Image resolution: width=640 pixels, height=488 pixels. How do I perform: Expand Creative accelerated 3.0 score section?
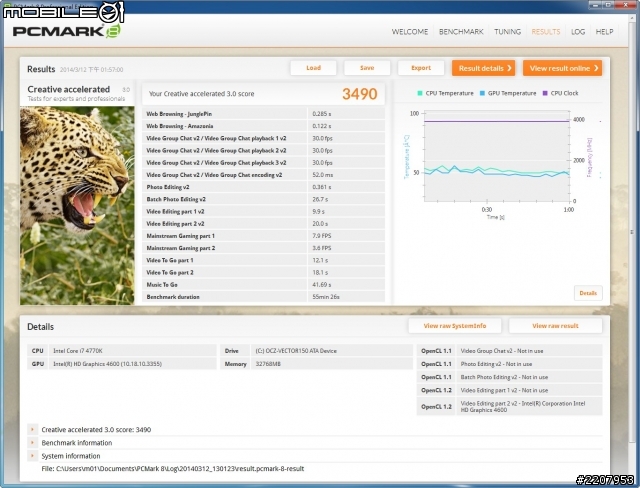click(x=32, y=429)
